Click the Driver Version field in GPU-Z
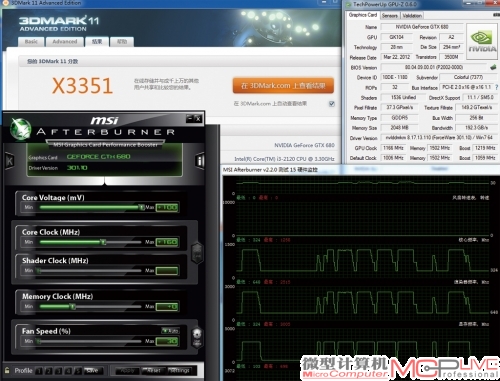Viewport: 500px width, 381px height. [x=439, y=138]
